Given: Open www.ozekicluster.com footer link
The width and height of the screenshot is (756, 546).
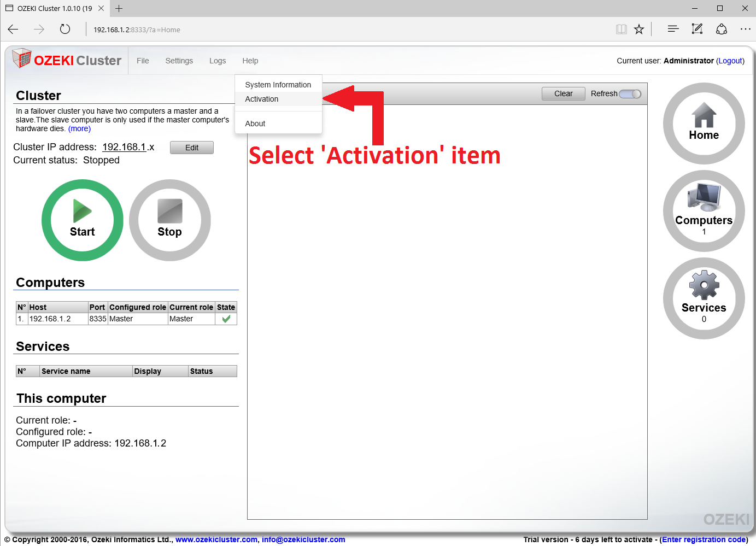Looking at the screenshot, I should tap(216, 539).
